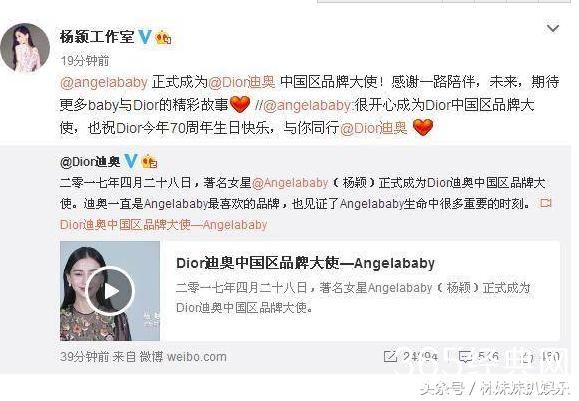Image resolution: width=579 pixels, height=401 pixels.
Task: Open 杨颖工作室 profile avatar
Action: [25, 47]
